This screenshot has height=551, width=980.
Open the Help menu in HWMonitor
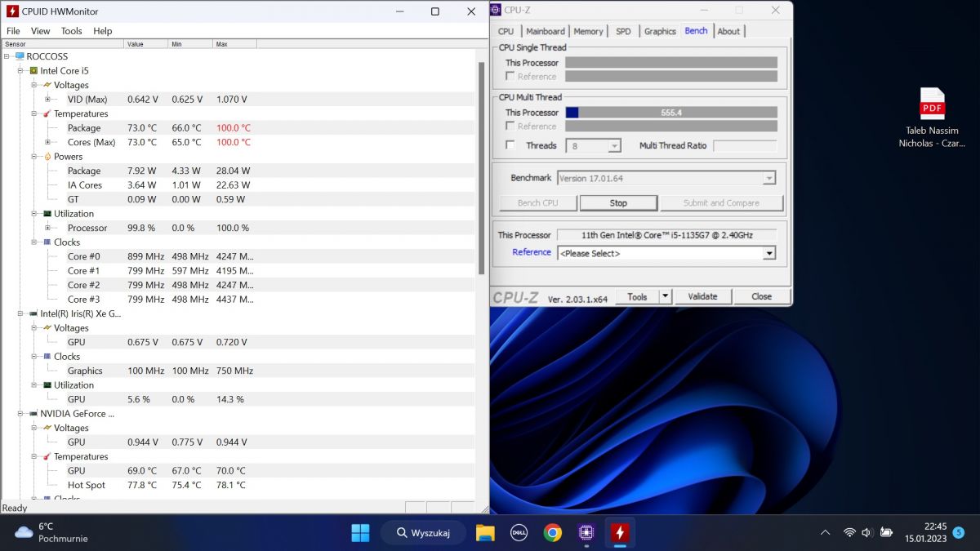click(102, 31)
